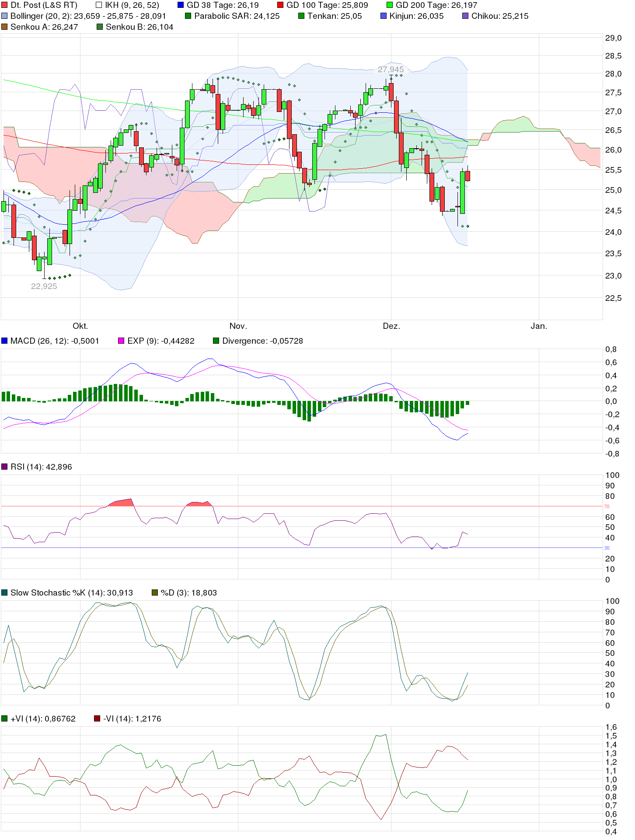Click the 22,5 price axis value
Image resolution: width=635 pixels, height=840 pixels.
point(613,298)
